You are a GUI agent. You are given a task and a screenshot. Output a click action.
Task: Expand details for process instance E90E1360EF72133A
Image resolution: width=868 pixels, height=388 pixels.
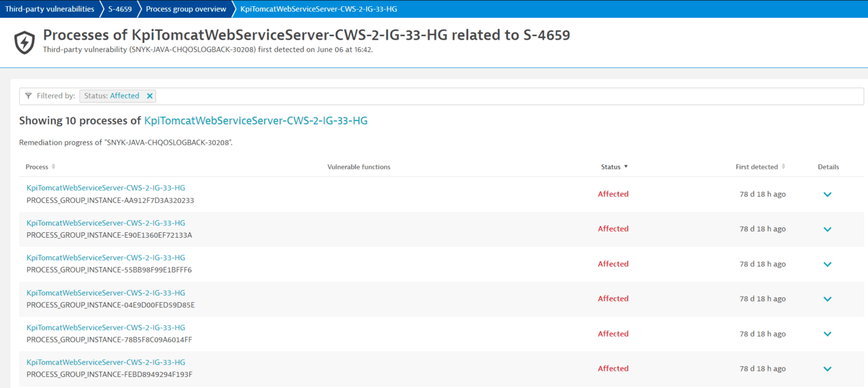[x=827, y=228]
